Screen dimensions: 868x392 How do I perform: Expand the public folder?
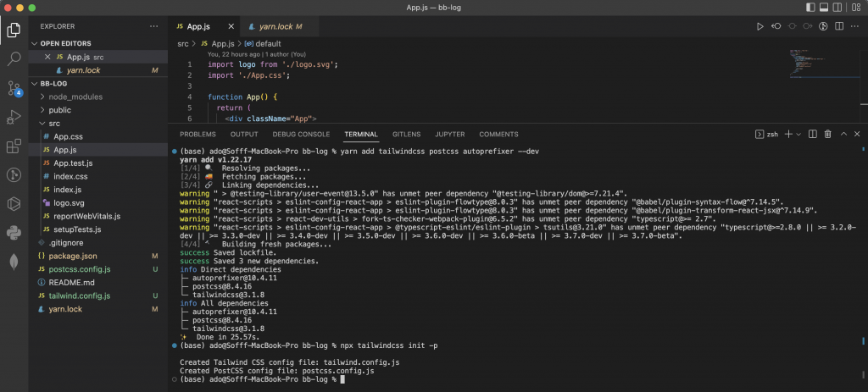98,110
